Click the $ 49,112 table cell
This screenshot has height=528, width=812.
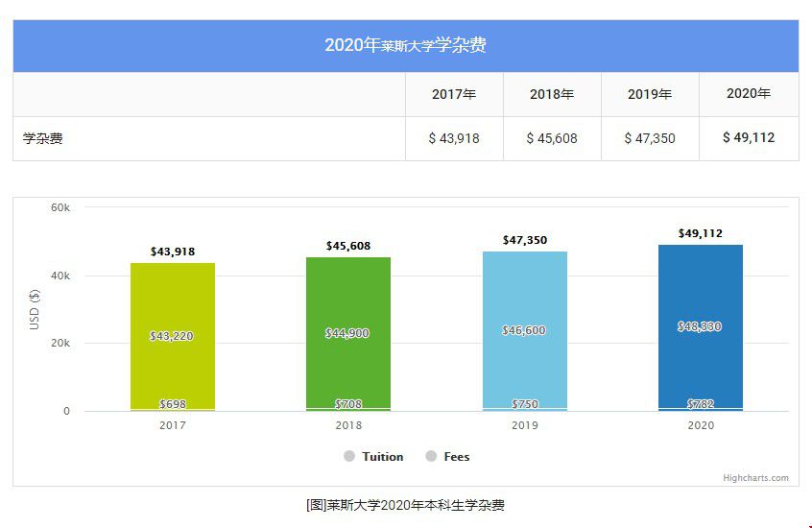(x=749, y=138)
